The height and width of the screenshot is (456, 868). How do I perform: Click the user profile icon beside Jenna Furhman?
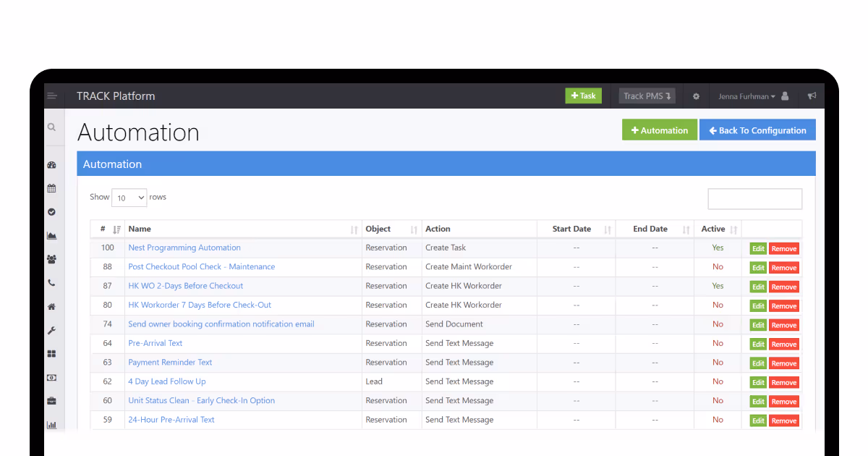786,96
